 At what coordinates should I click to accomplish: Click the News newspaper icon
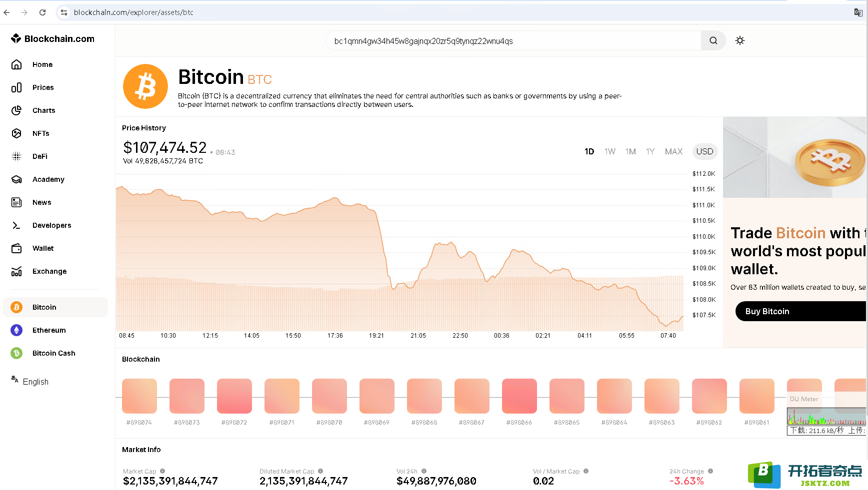(x=16, y=202)
